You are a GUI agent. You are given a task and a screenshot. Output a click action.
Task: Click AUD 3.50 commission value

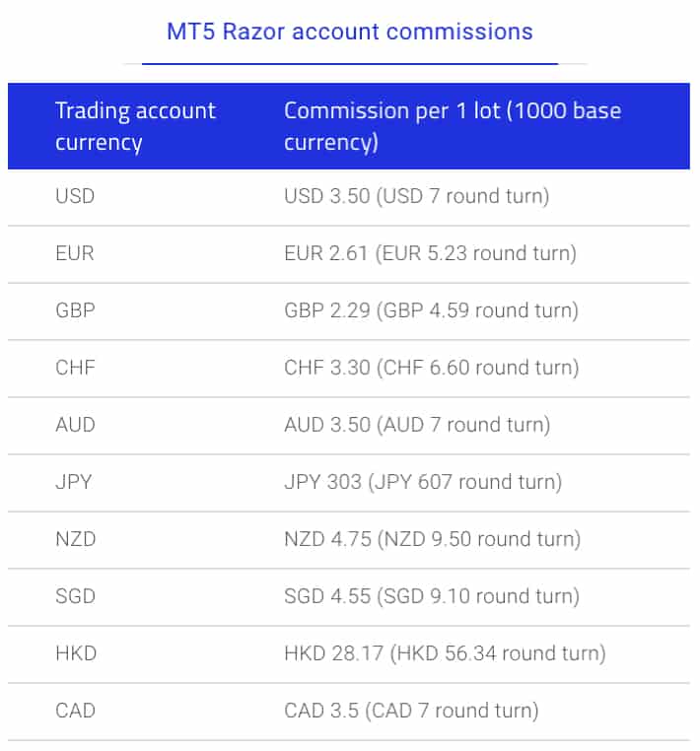tap(417, 425)
